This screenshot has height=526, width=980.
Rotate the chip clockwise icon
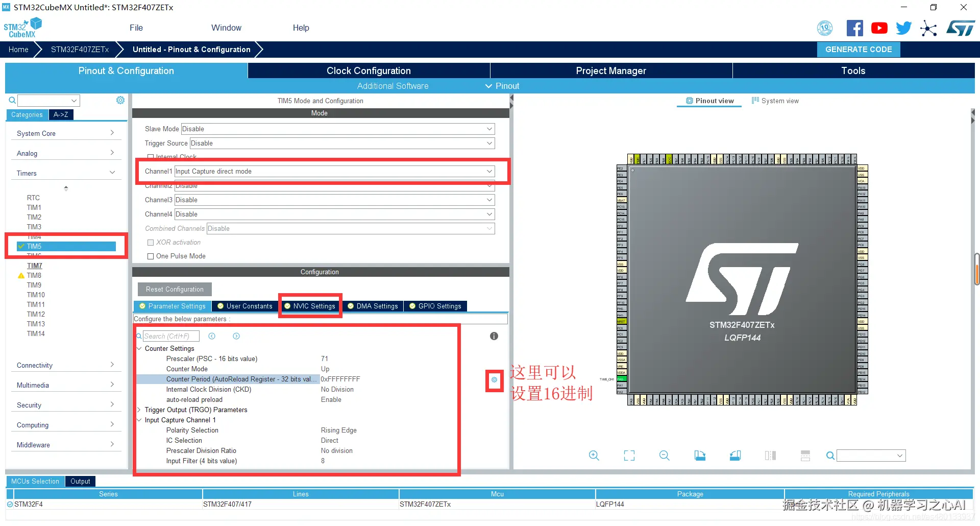pos(700,456)
